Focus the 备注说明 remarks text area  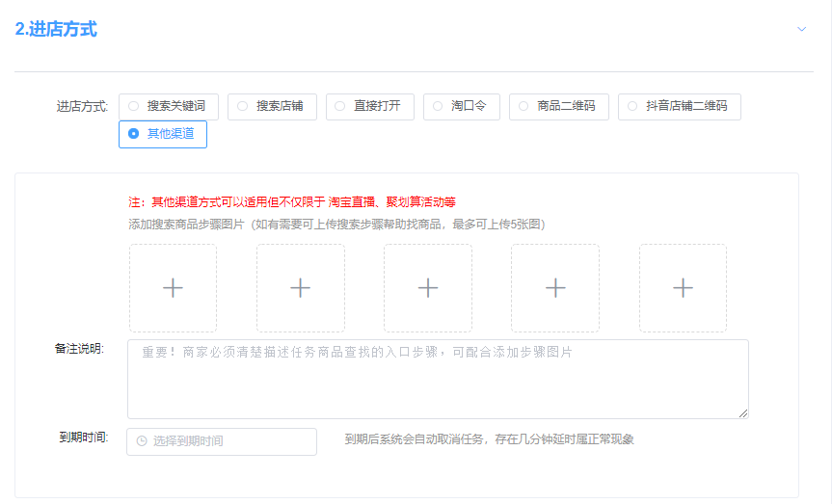[x=438, y=379]
